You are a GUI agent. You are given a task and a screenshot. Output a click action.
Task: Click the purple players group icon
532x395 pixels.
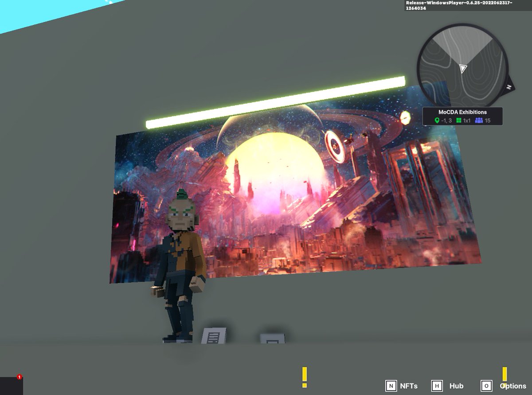(x=478, y=120)
